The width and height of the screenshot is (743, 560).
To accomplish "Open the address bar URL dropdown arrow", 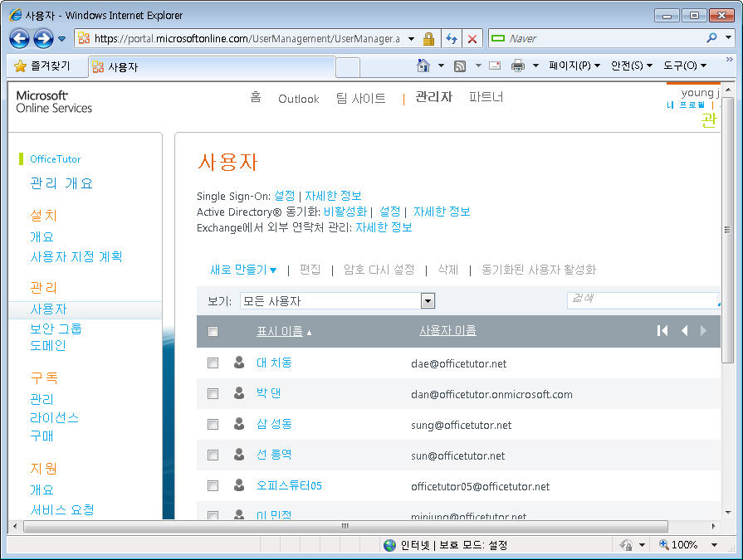I will coord(411,39).
